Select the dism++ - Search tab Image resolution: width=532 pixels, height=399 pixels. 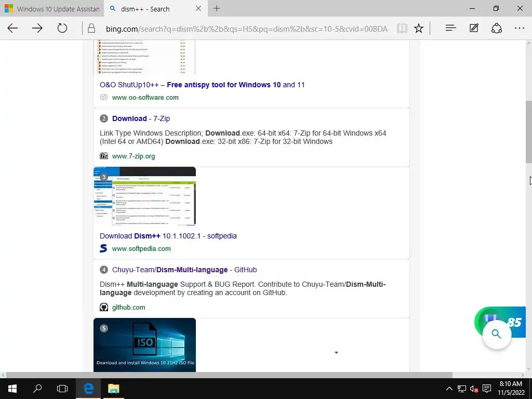(156, 9)
